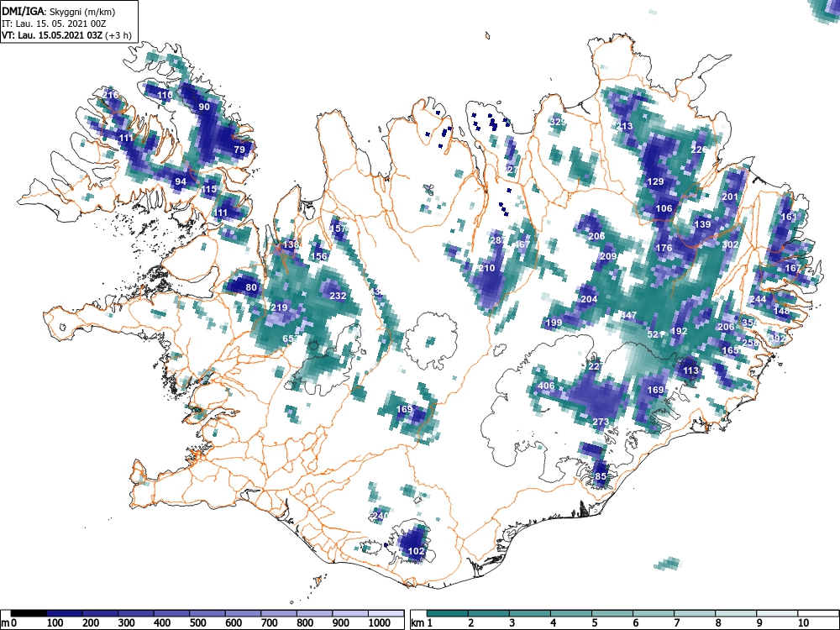Click the visibility value '302' on the map
Viewport: 840px width, 630px height.
click(730, 244)
